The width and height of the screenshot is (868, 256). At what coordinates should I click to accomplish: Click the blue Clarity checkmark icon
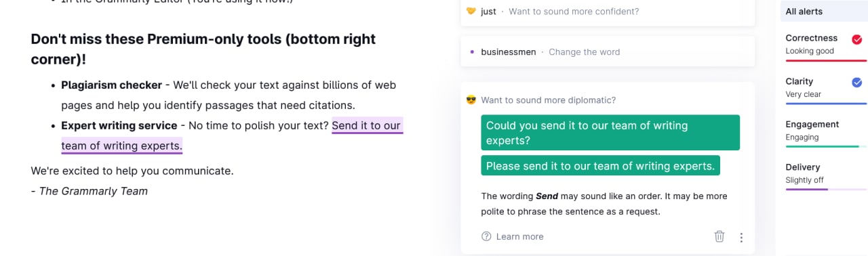point(857,82)
